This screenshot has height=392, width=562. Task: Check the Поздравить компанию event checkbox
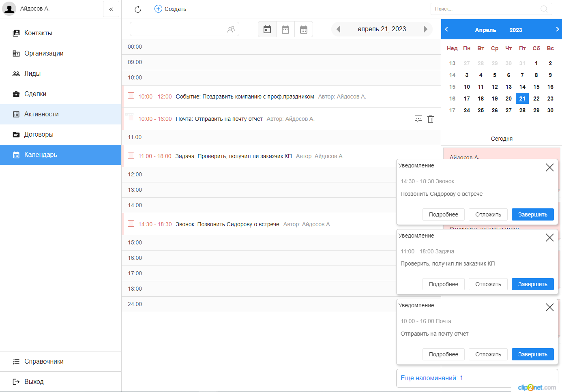131,96
